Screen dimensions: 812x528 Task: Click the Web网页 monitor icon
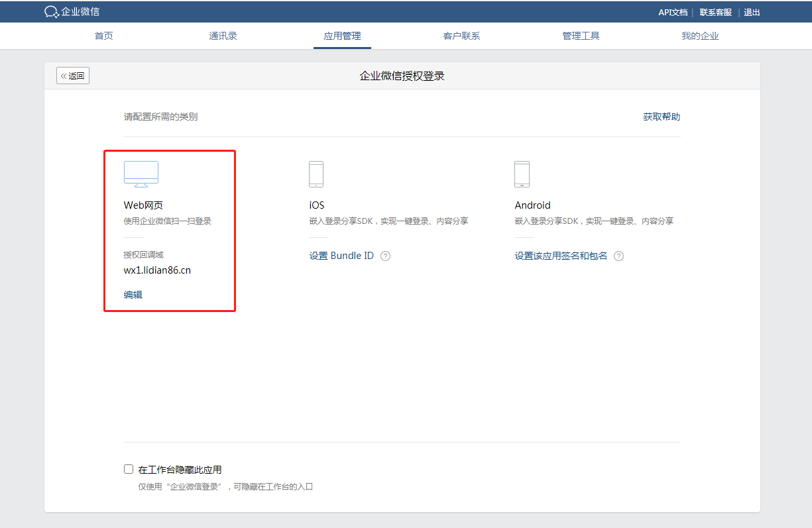[141, 174]
